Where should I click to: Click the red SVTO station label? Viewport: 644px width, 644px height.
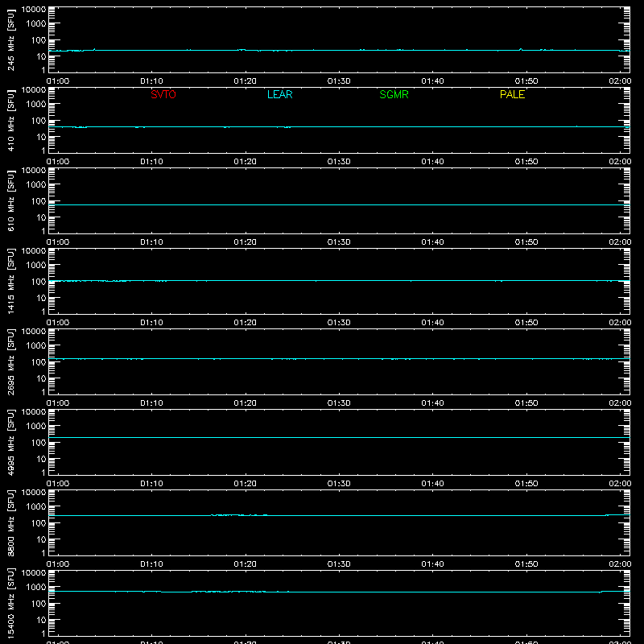(x=163, y=94)
